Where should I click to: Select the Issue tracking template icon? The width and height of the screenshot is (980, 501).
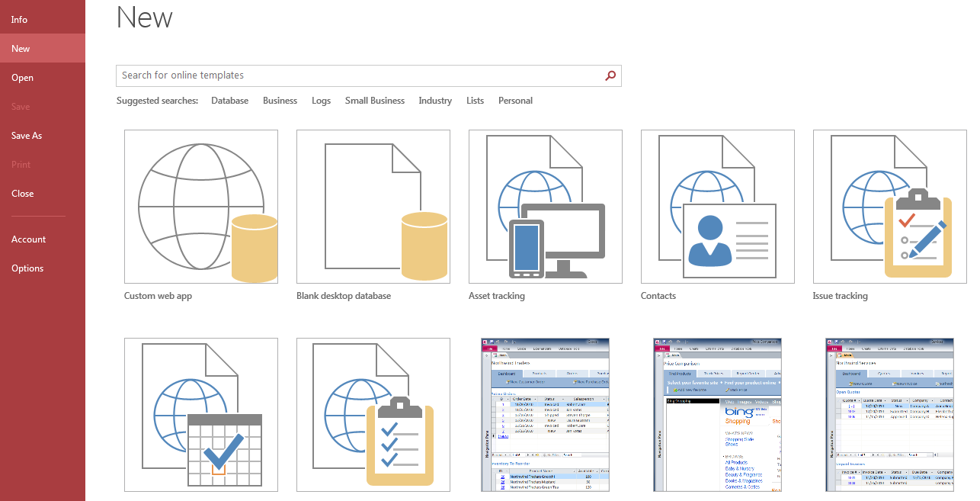(x=890, y=207)
